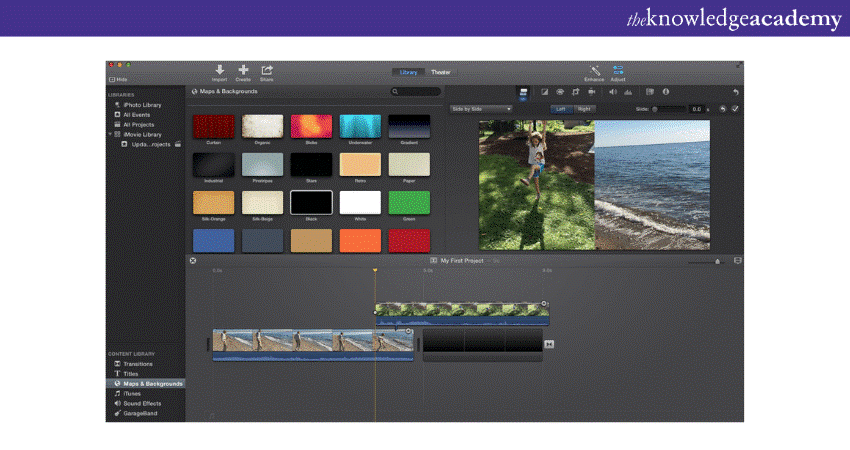This screenshot has width=850, height=450.
Task: Open the Side by Side dropdown
Action: click(x=481, y=108)
